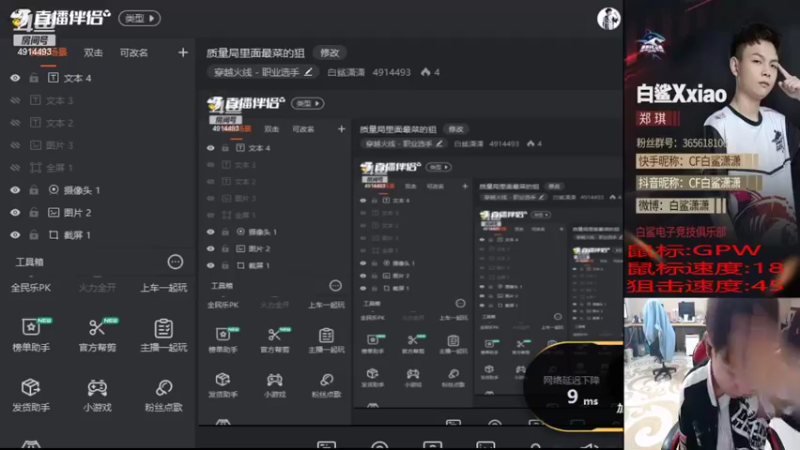800x450 pixels.
Task: Click 修改 button in the largest nested preview
Action: point(456,129)
